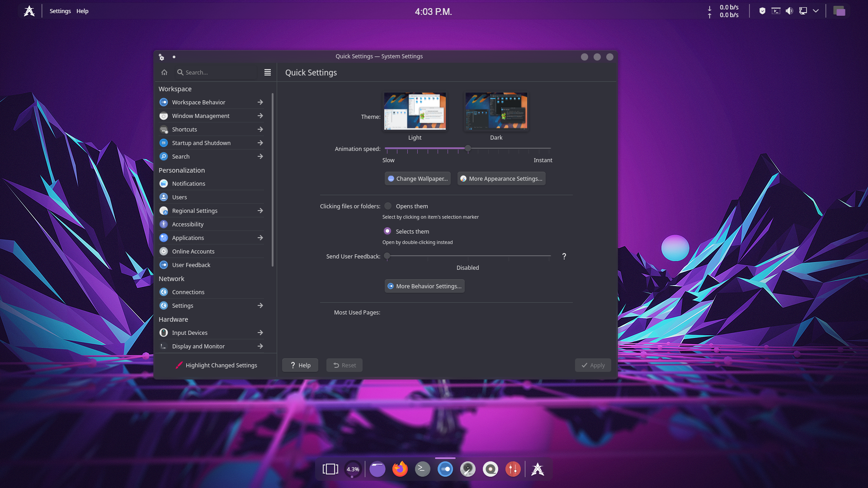
Task: Click the volume icon in system tray
Action: (789, 11)
